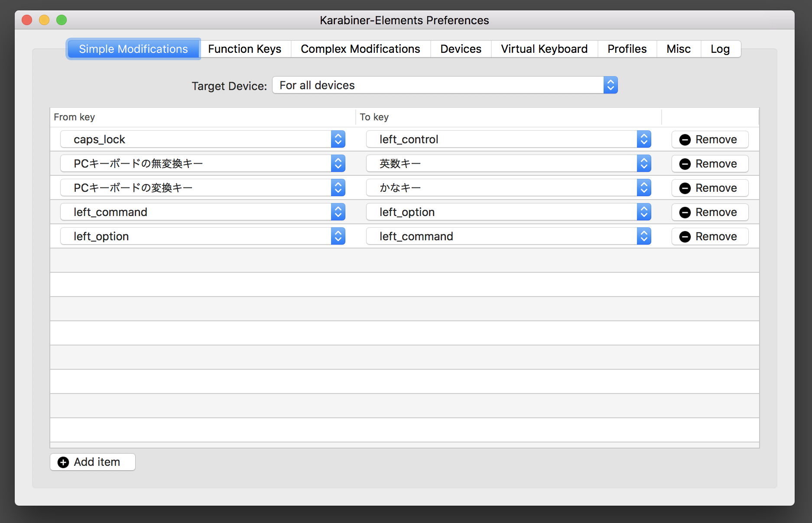Remove the left_option to left_command mapping
The width and height of the screenshot is (812, 523).
[709, 236]
